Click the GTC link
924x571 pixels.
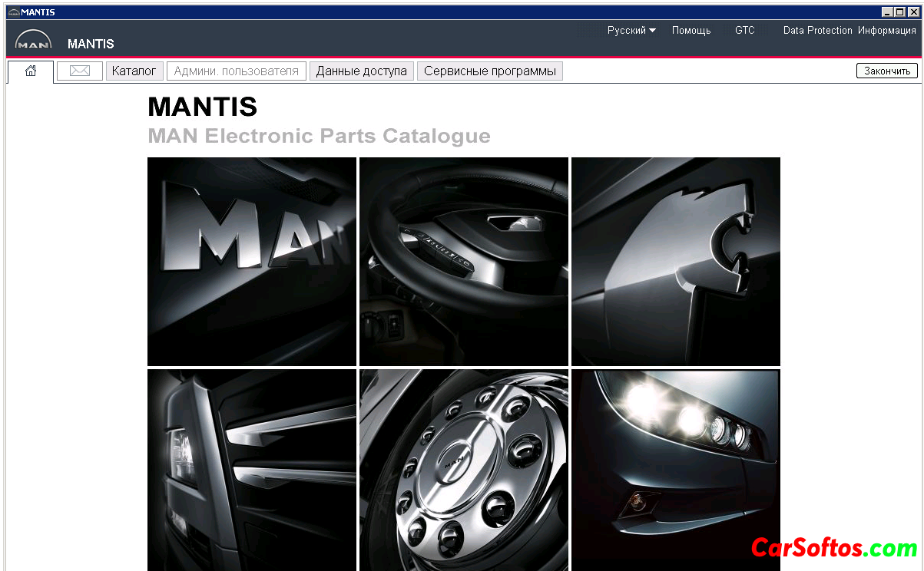tap(744, 31)
